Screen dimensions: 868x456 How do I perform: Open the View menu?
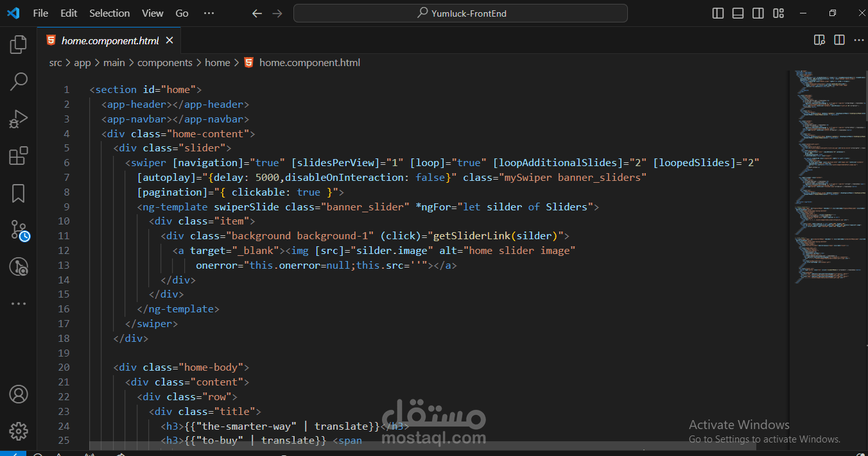point(153,13)
